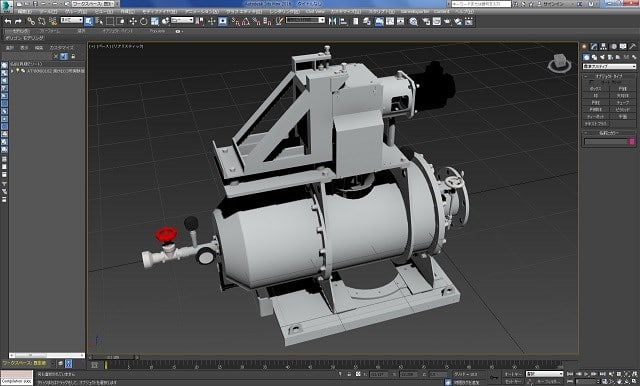Click the セットキー button
The width and height of the screenshot is (640, 386).
513,382
